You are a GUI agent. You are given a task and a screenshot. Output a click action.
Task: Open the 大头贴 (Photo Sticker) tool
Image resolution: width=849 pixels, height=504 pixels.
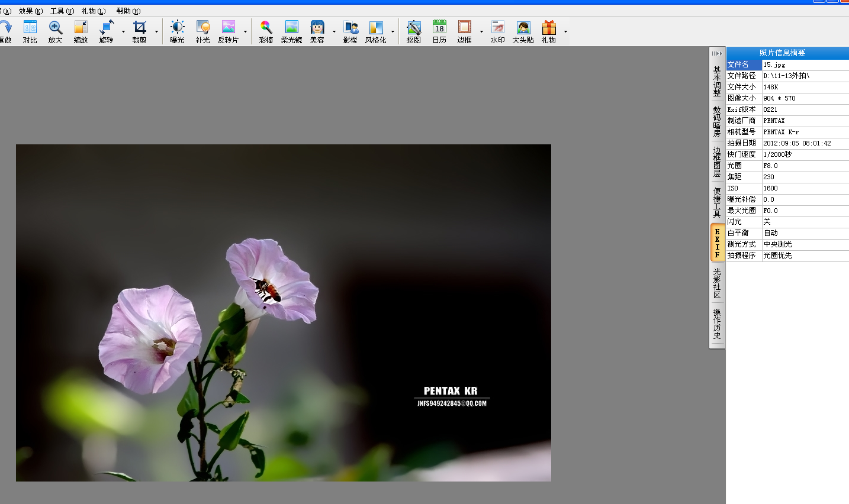click(x=523, y=31)
